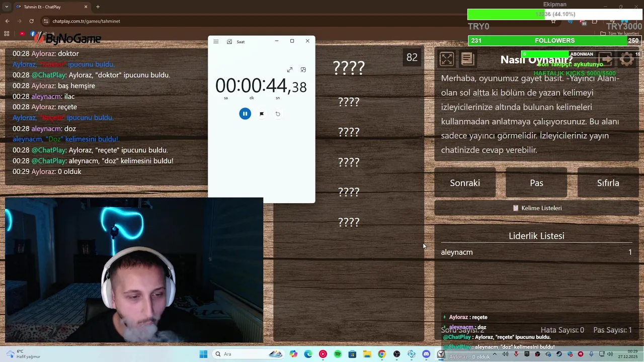This screenshot has width=644, height=362.
Task: Go to the next word with Sonraki
Action: [x=465, y=183]
